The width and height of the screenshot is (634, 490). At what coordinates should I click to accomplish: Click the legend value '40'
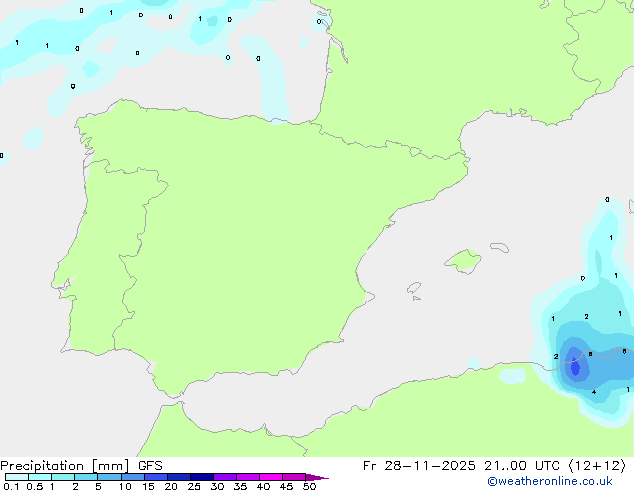pyautogui.click(x=263, y=486)
